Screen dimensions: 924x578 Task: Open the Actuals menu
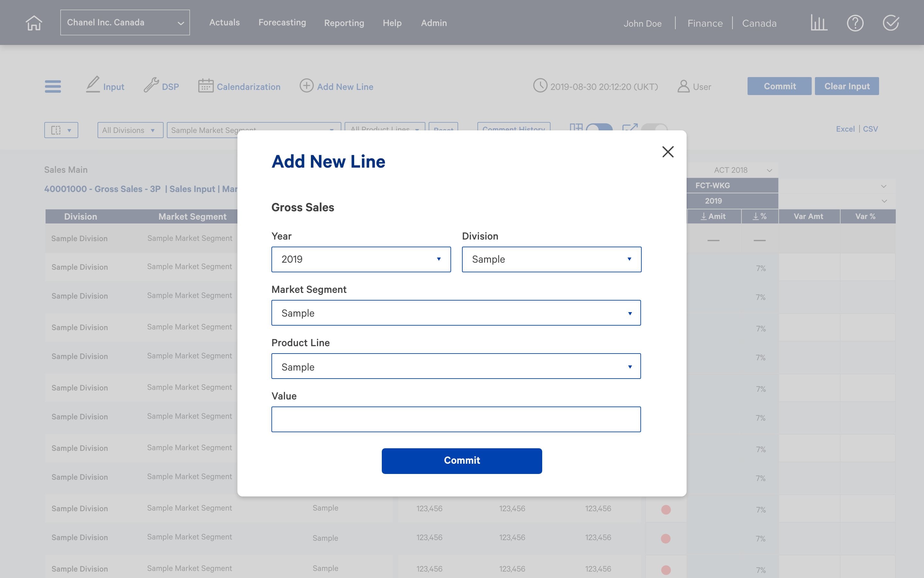pyautogui.click(x=225, y=22)
